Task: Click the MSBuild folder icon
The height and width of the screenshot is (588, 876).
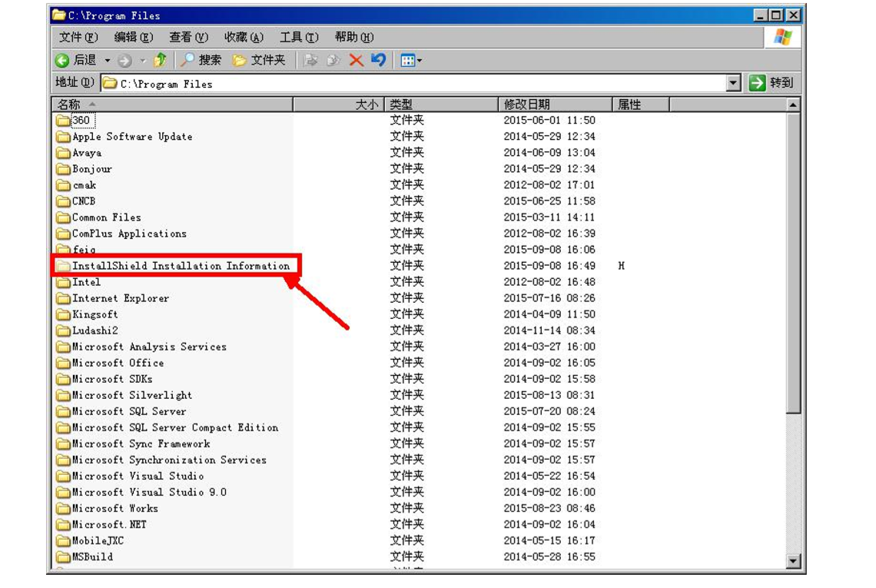Action: [x=63, y=556]
